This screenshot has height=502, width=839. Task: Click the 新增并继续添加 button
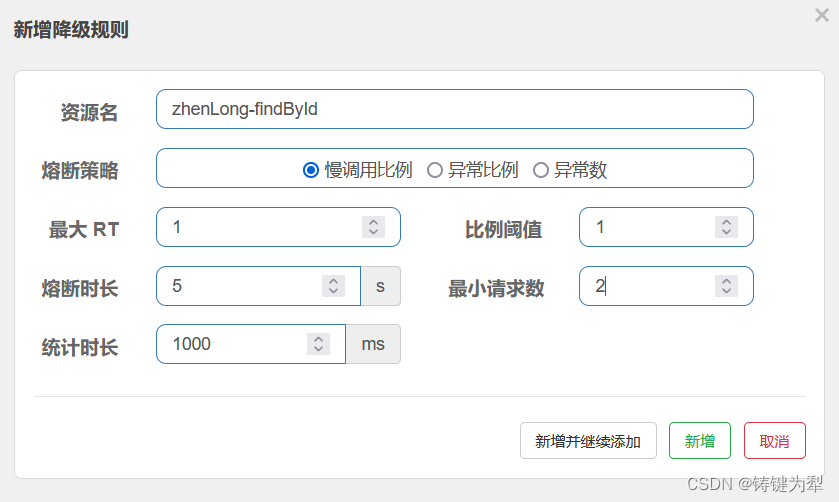point(588,440)
